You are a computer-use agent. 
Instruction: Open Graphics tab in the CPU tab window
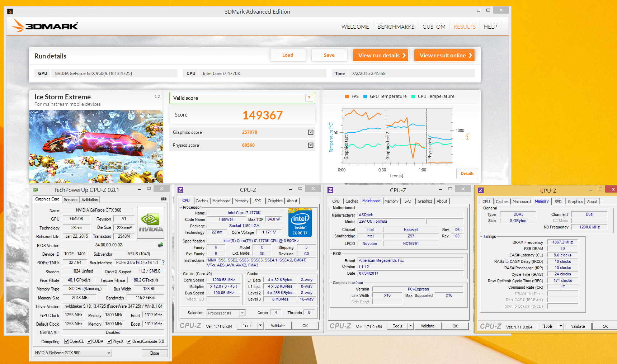pyautogui.click(x=275, y=201)
